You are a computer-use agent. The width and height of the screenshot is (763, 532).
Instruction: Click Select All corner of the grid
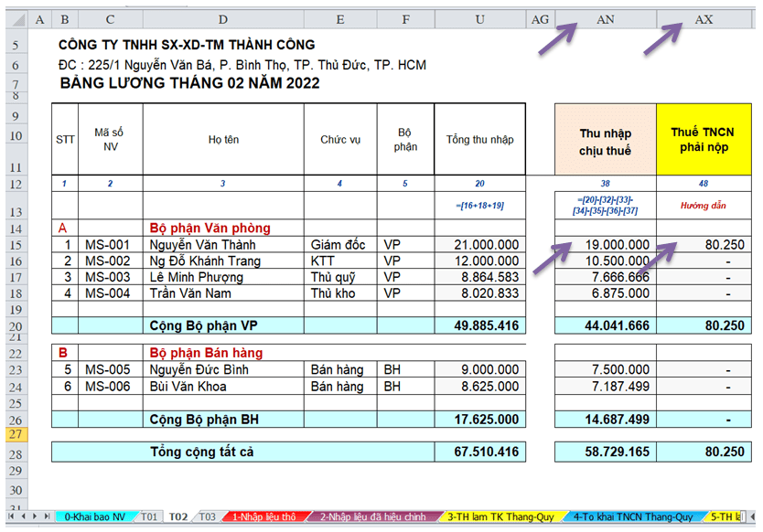[x=14, y=19]
